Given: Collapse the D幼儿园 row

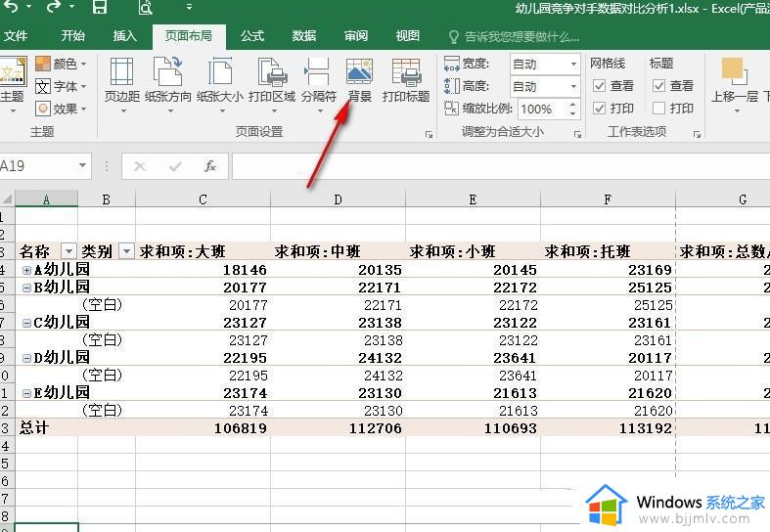Looking at the screenshot, I should 26,358.
